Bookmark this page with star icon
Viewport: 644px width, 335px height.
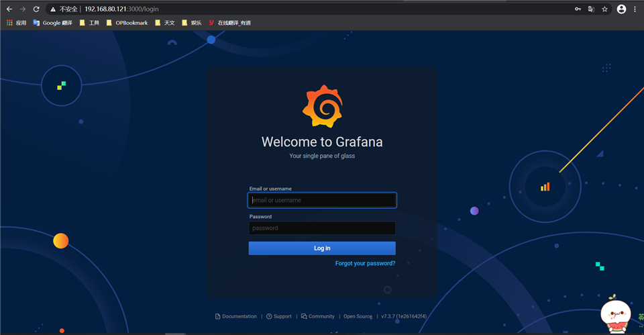(x=604, y=9)
